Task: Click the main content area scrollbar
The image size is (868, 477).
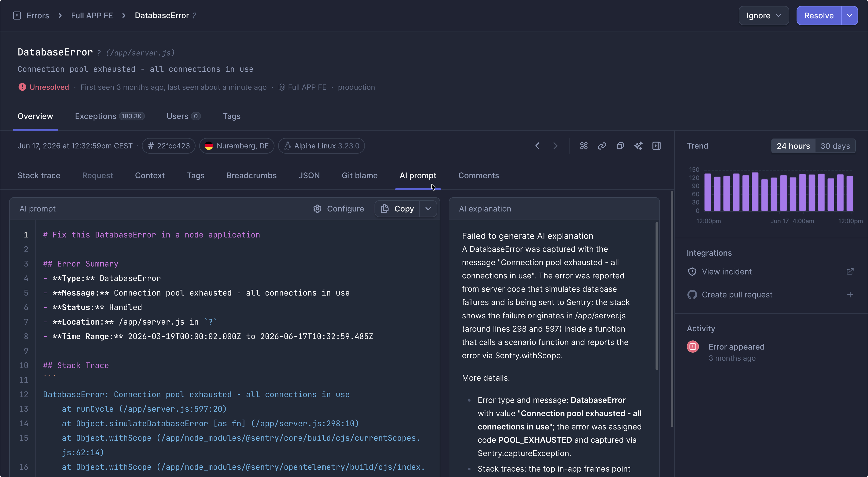Action: [672, 309]
